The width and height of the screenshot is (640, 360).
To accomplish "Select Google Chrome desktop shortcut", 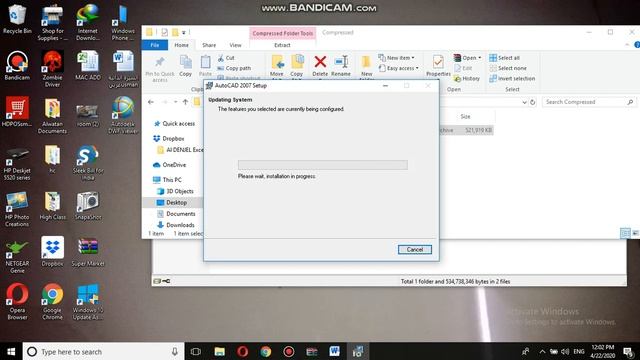I will pyautogui.click(x=52, y=302).
